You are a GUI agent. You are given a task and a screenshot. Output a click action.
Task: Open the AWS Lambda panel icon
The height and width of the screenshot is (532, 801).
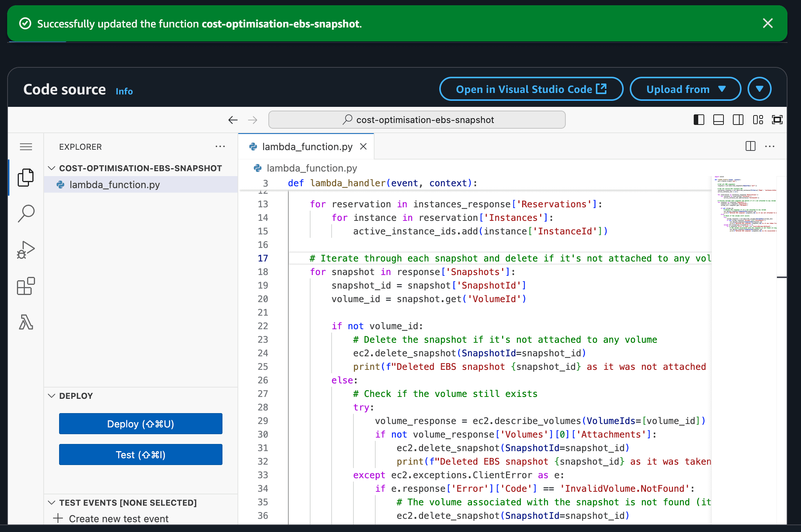26,322
